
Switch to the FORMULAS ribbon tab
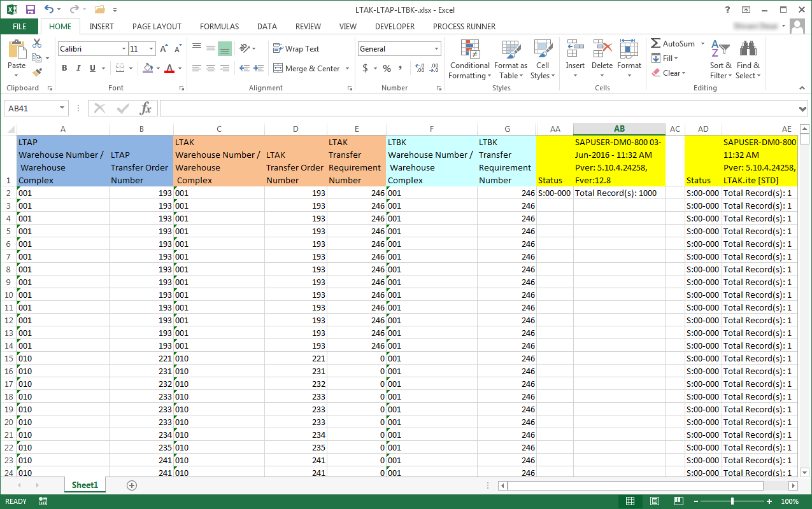point(219,26)
